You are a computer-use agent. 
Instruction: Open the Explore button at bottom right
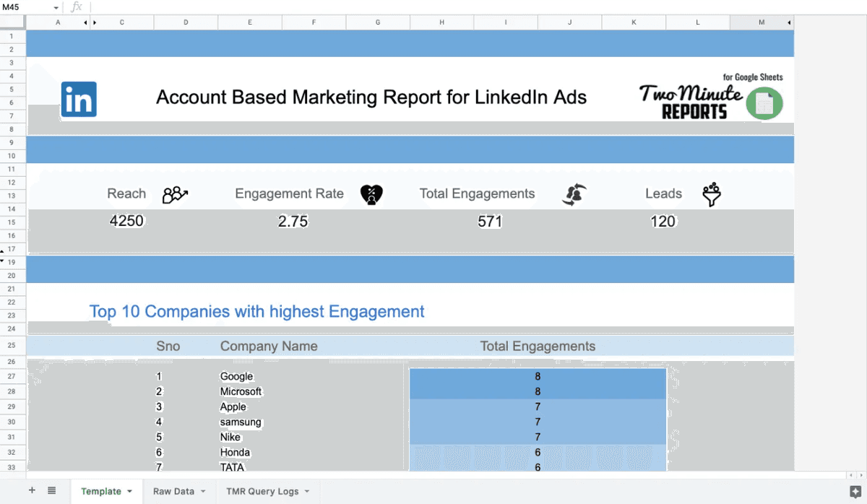click(855, 492)
